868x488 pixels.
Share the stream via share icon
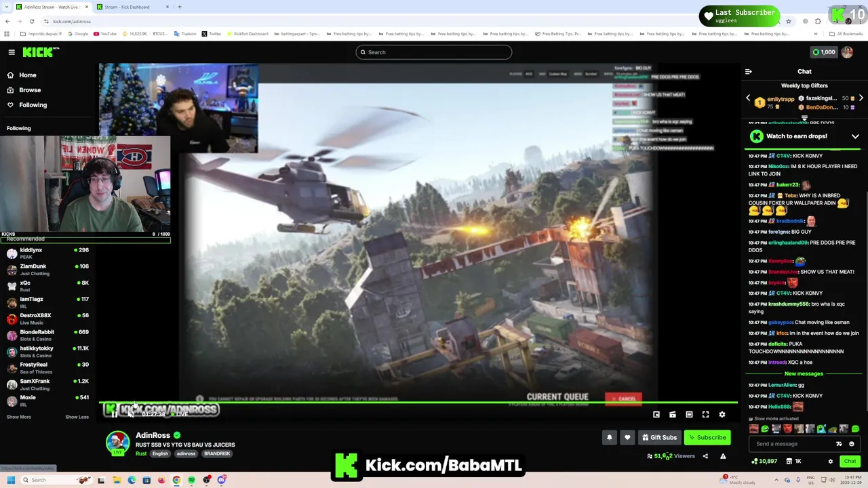click(705, 456)
